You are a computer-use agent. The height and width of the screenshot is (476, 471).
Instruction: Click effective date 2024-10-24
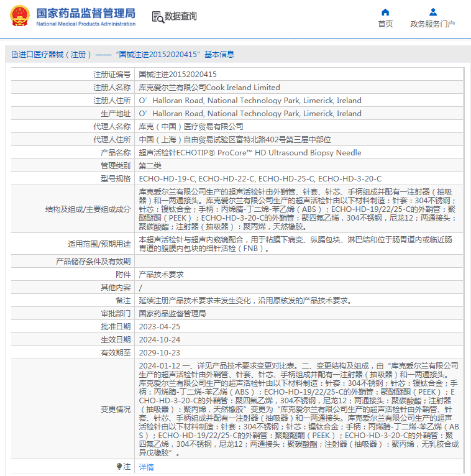click(x=160, y=340)
